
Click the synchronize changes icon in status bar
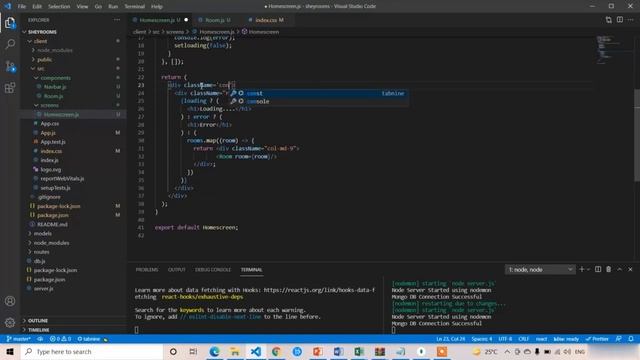(40, 339)
